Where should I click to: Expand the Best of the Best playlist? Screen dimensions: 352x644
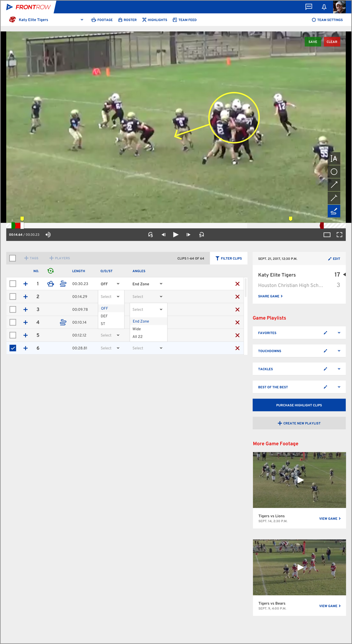click(x=339, y=387)
